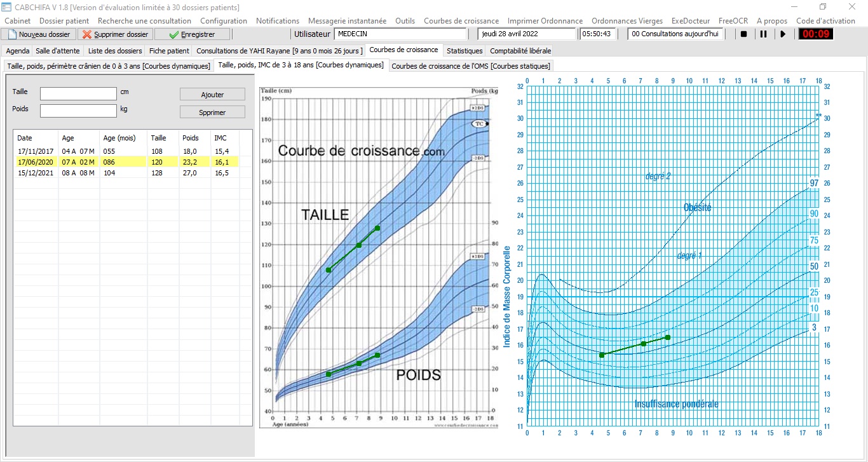
Task: Open the Imprimer Ordonnance menu
Action: 545,21
